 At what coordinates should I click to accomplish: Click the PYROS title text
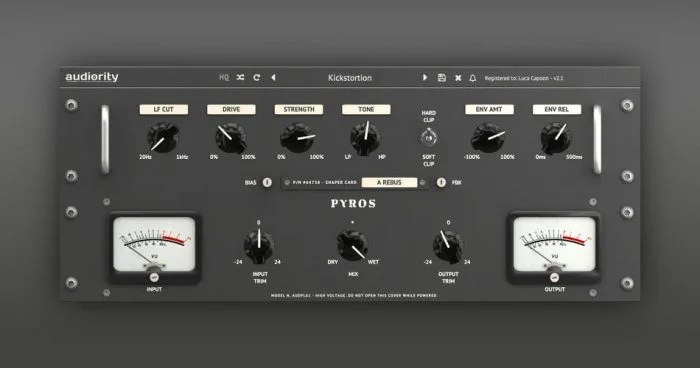[353, 204]
